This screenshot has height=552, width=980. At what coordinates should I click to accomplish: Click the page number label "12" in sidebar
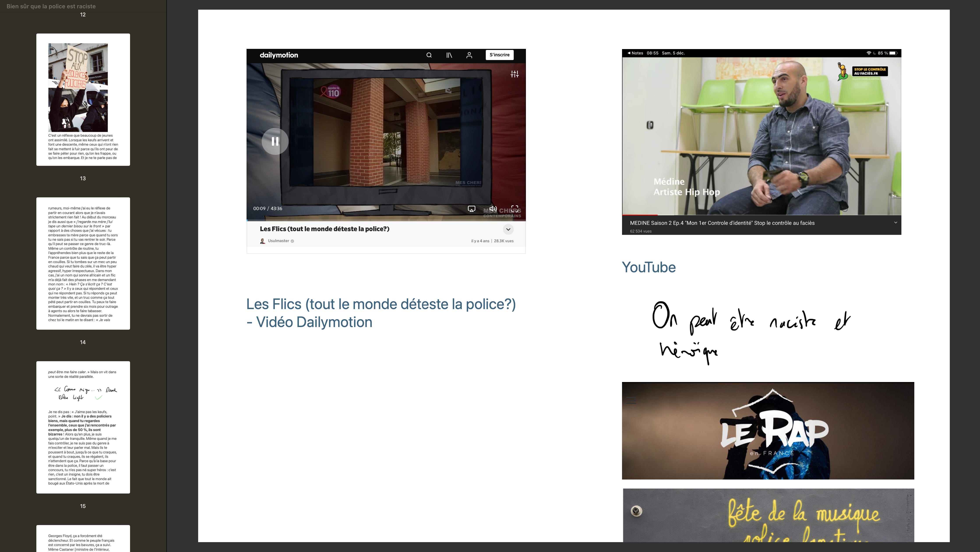(x=83, y=14)
